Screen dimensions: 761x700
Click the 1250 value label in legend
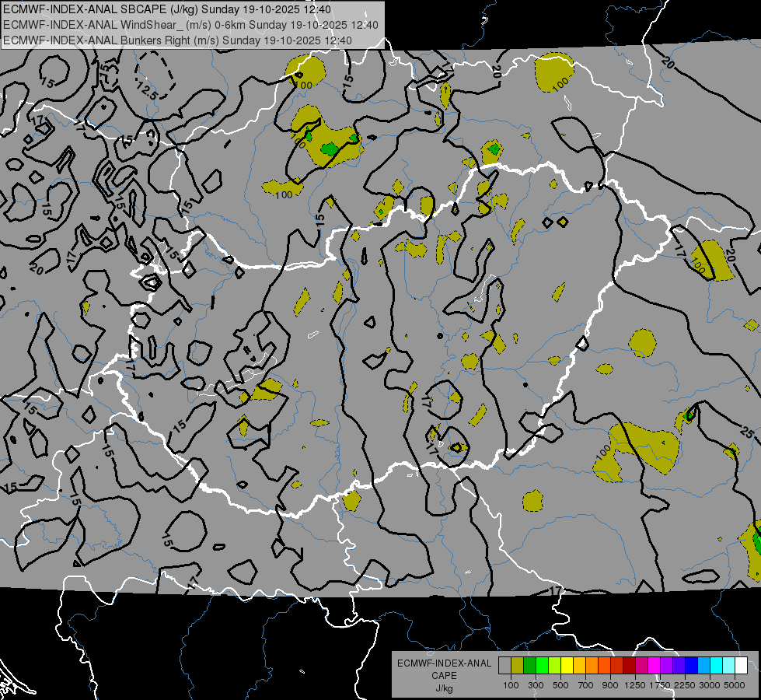[x=636, y=685]
